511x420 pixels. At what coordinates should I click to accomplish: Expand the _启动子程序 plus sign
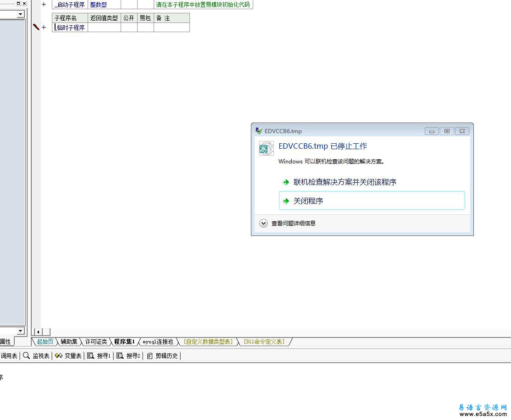tap(44, 5)
